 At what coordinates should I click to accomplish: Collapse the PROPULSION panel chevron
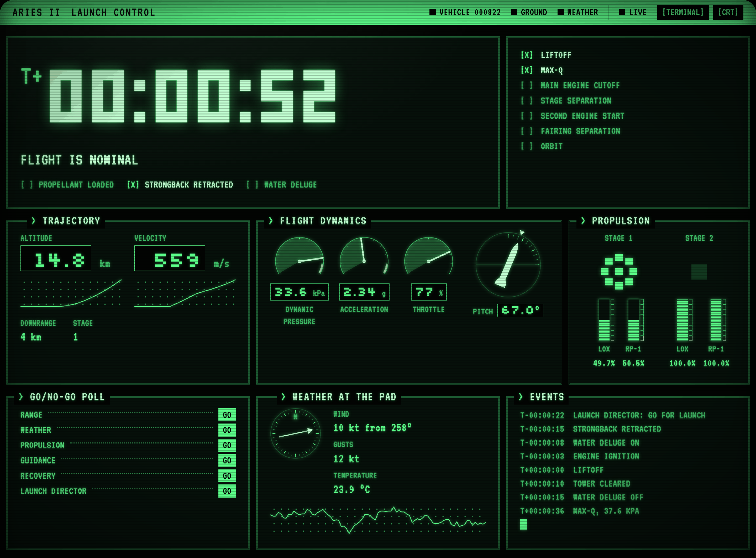coord(583,221)
